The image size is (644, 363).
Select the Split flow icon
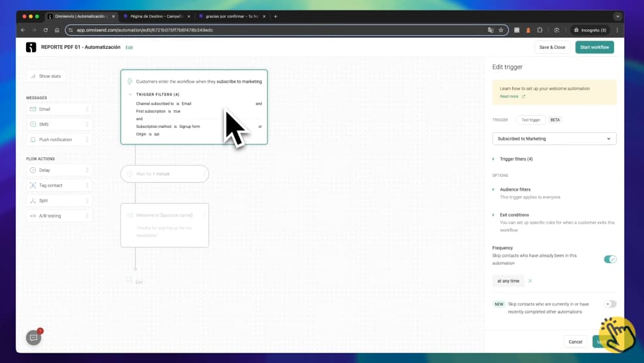(x=33, y=200)
